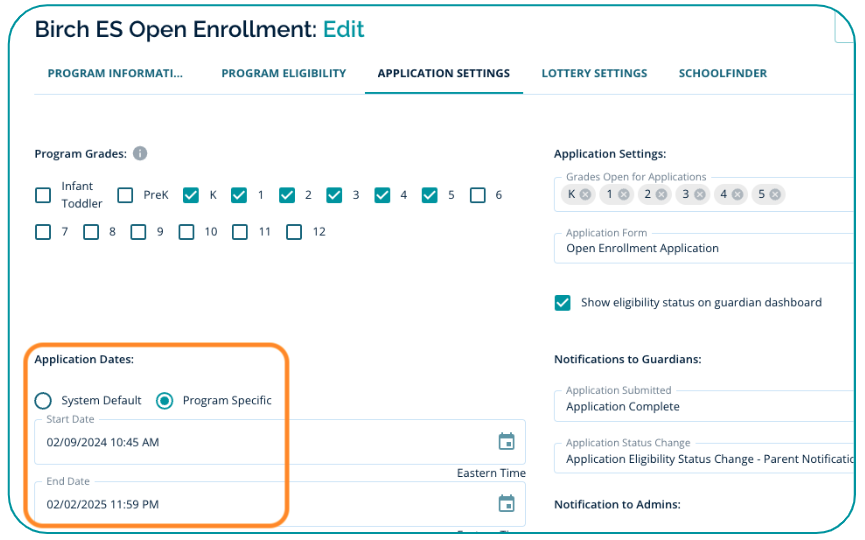Image resolution: width=865 pixels, height=540 pixels.
Task: Remove grade 2 chip from applications
Action: tap(662, 195)
